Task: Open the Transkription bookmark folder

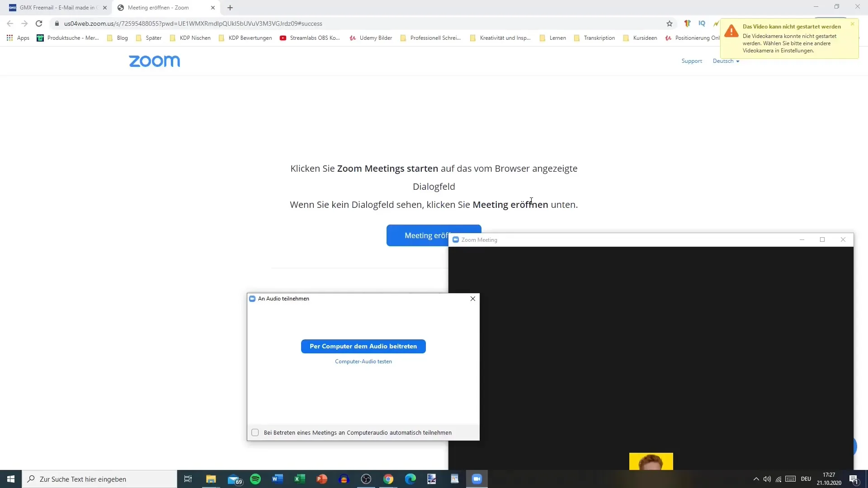Action: coord(594,38)
